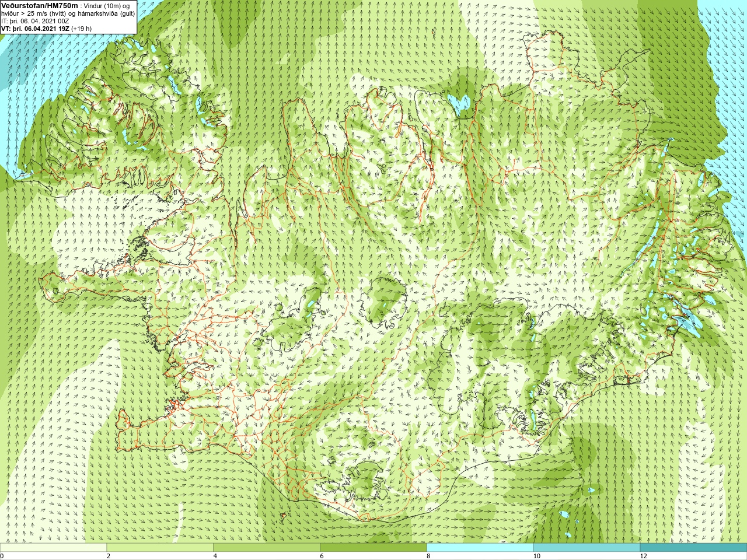The height and width of the screenshot is (560, 747).
Task: Click the 'hviður > 25 m/s (hvítt)' line
Action: tap(33, 13)
